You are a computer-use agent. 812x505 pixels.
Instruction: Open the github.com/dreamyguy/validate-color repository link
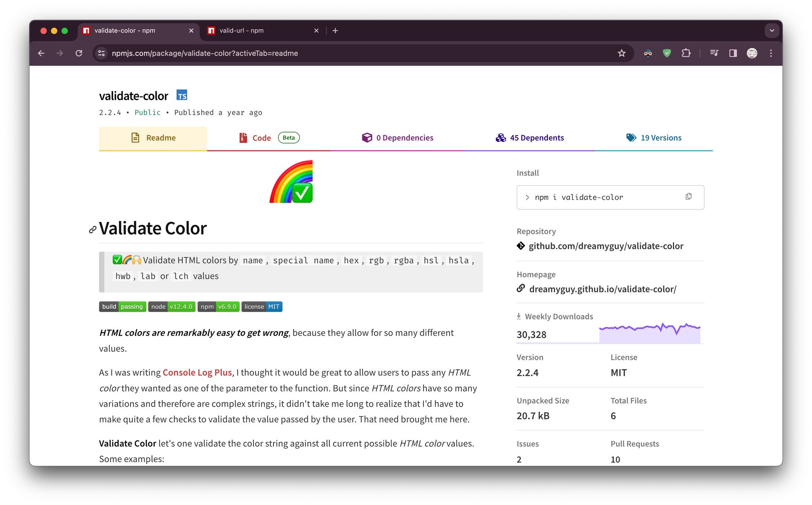point(606,246)
